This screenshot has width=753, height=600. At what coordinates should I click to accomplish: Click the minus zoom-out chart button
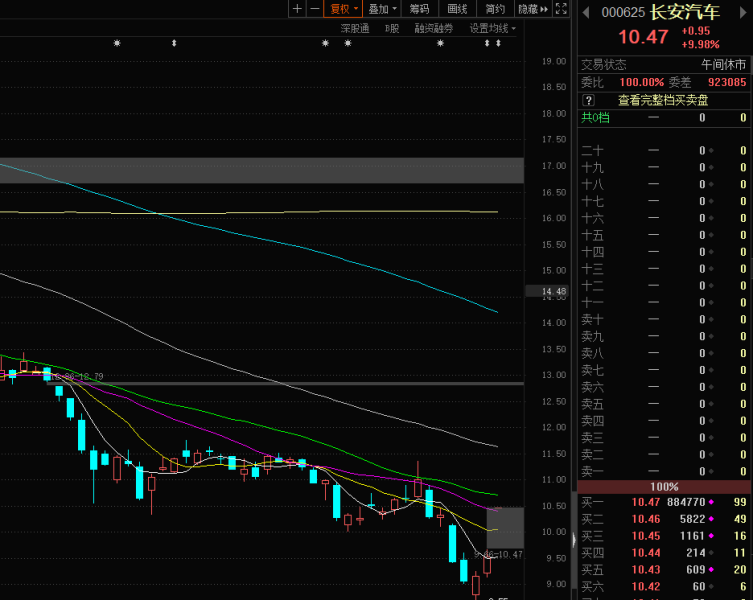click(315, 9)
